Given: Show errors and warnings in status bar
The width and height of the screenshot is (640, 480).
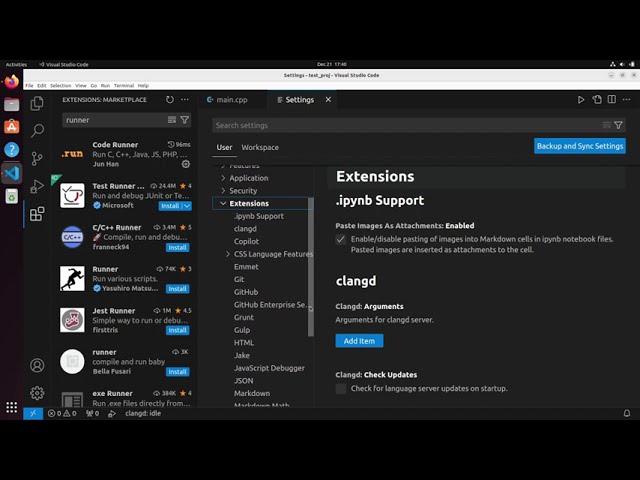Looking at the screenshot, I should (62, 413).
